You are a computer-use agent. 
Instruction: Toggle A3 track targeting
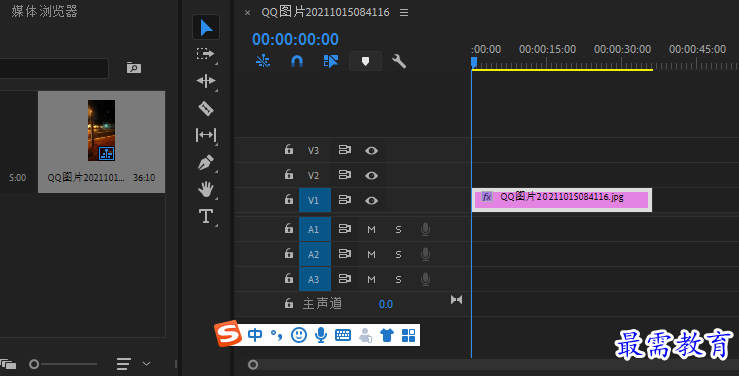(x=314, y=279)
